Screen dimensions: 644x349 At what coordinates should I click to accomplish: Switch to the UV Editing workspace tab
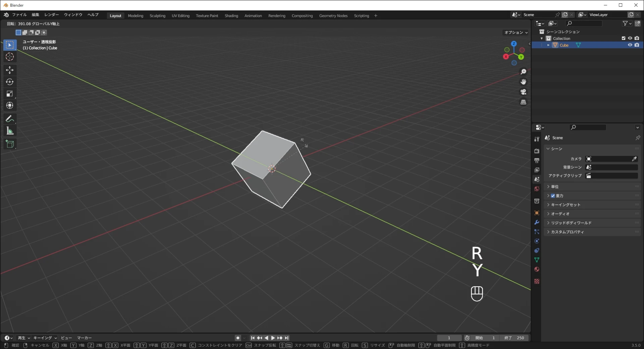180,16
